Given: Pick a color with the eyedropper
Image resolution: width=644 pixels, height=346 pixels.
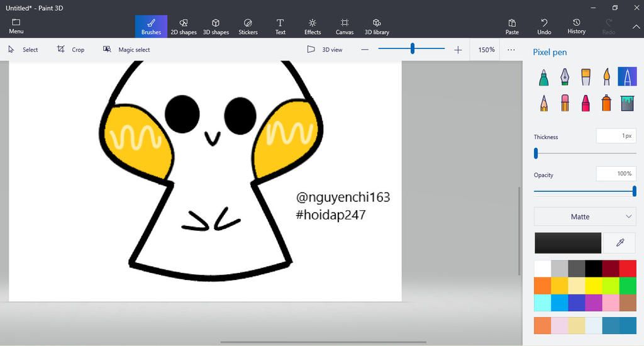Looking at the screenshot, I should (620, 242).
